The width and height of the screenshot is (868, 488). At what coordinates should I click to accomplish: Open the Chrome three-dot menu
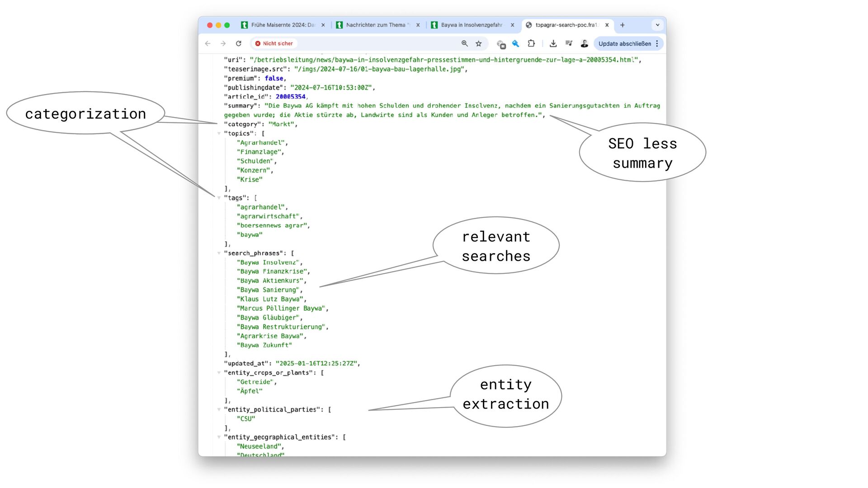pos(657,43)
